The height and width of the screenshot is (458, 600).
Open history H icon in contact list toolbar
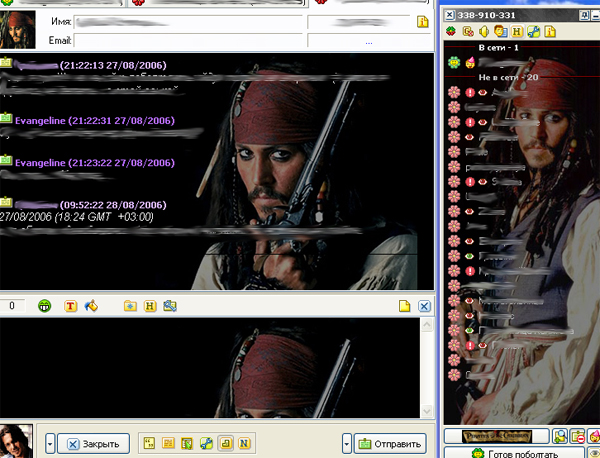tap(517, 31)
